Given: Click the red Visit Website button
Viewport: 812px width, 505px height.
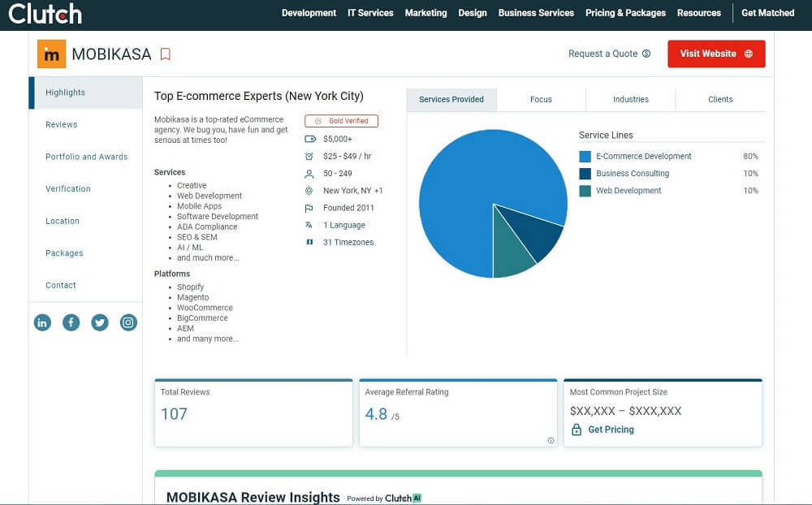Looking at the screenshot, I should click(x=716, y=54).
